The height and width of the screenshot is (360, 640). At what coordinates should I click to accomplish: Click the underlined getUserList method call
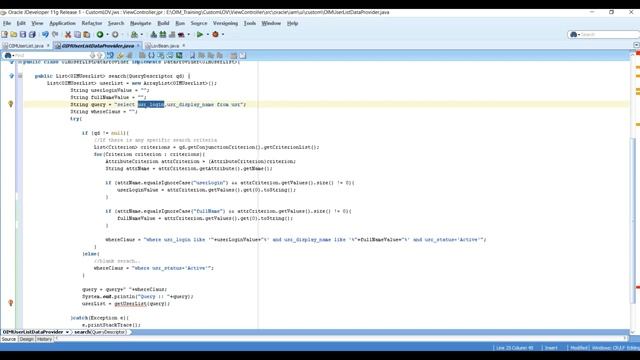(x=130, y=304)
